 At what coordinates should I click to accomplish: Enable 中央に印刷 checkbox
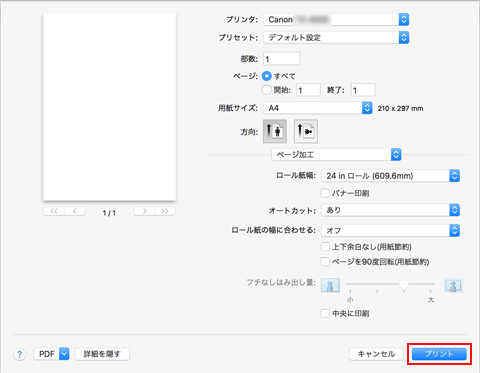coord(325,313)
